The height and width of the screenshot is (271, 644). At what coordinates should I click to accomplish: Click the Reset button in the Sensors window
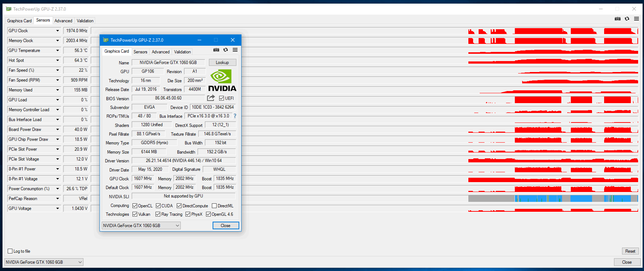point(630,251)
